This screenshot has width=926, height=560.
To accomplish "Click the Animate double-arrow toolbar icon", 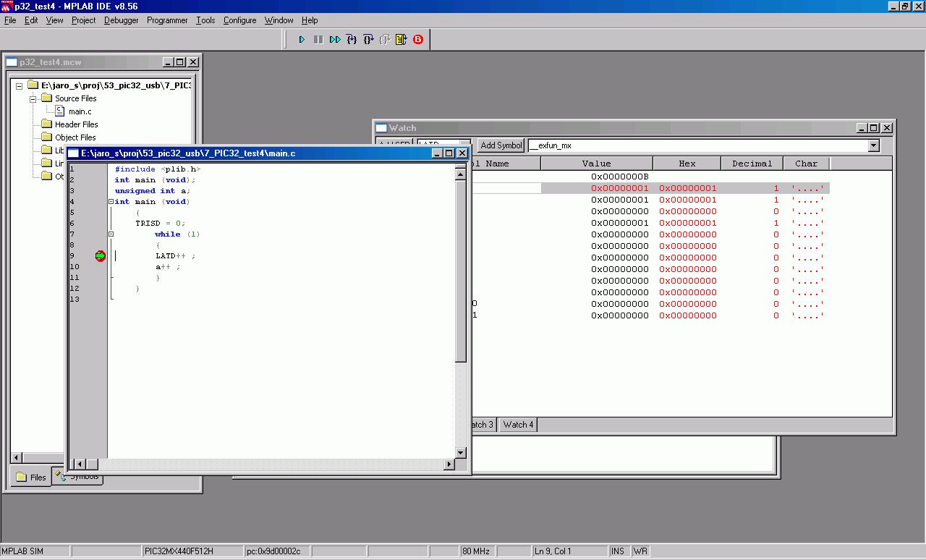I will point(335,40).
